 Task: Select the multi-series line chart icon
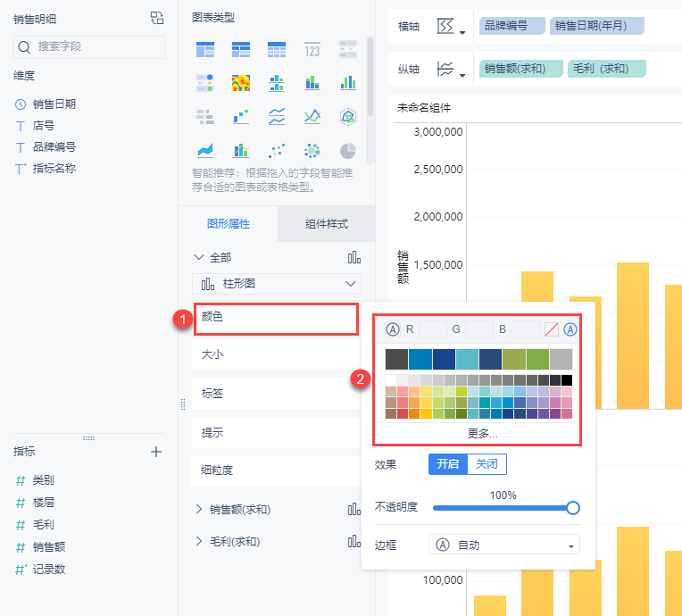(312, 117)
